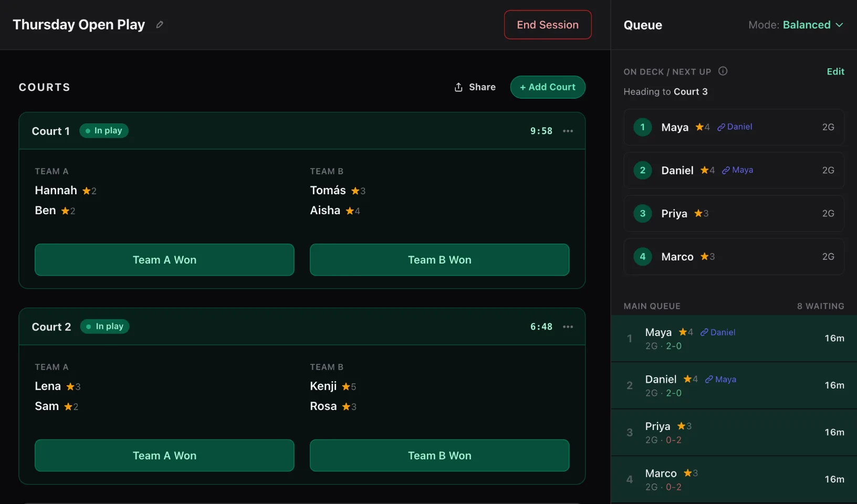Image resolution: width=857 pixels, height=504 pixels.
Task: Select Priya's row in main queue
Action: tap(734, 433)
